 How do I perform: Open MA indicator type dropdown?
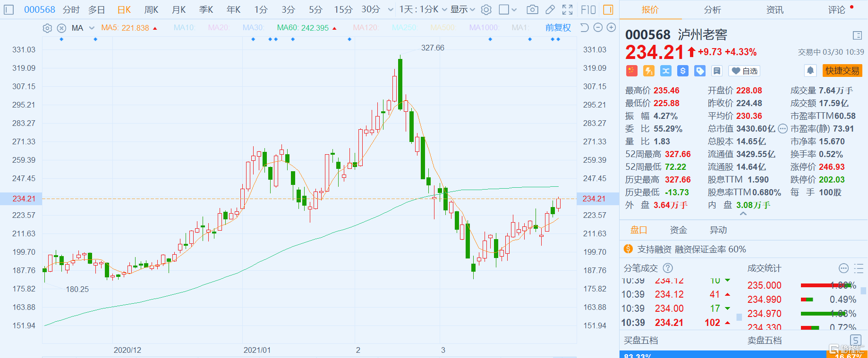[x=92, y=28]
